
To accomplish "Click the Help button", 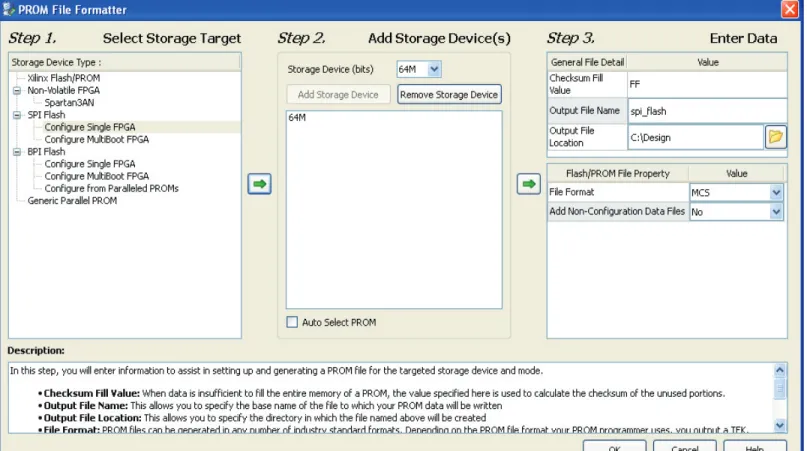I will (755, 446).
